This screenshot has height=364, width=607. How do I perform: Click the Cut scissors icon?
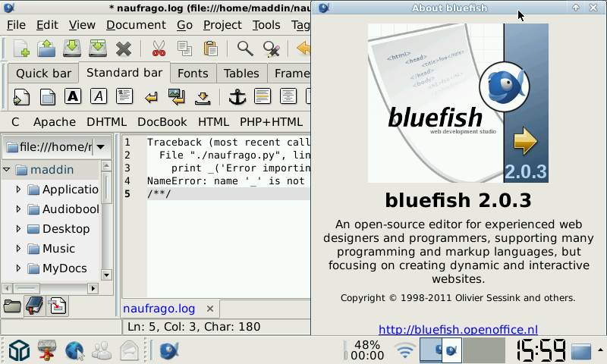coord(159,49)
